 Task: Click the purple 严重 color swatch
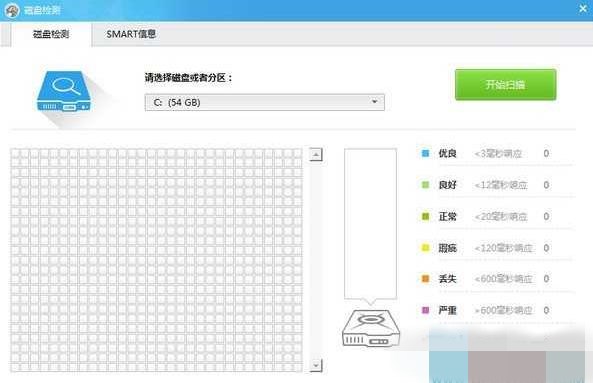tap(425, 310)
